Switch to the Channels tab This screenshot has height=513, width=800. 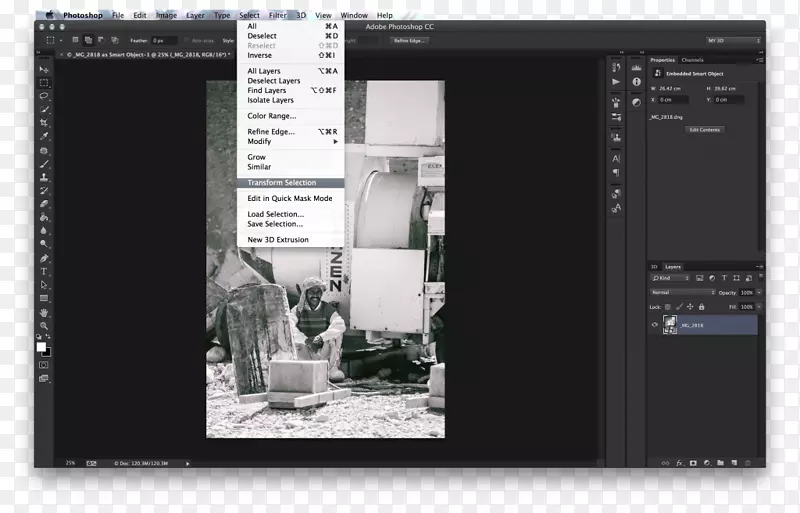692,60
